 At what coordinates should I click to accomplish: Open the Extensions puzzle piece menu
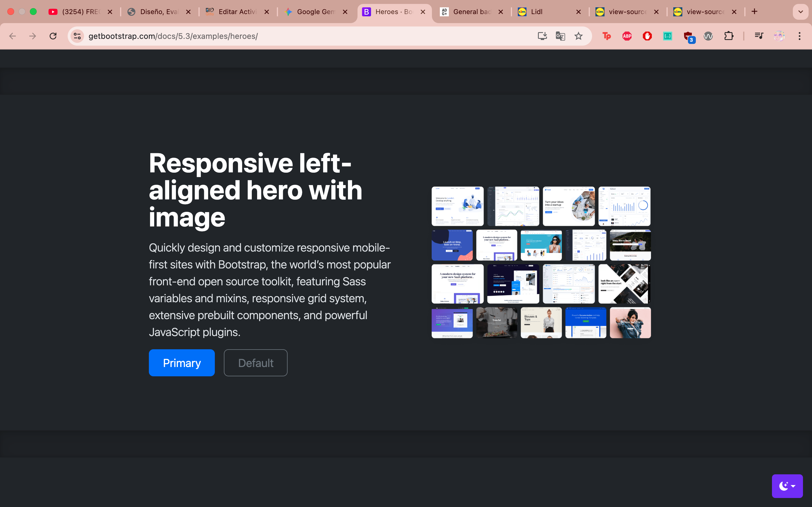click(x=729, y=36)
